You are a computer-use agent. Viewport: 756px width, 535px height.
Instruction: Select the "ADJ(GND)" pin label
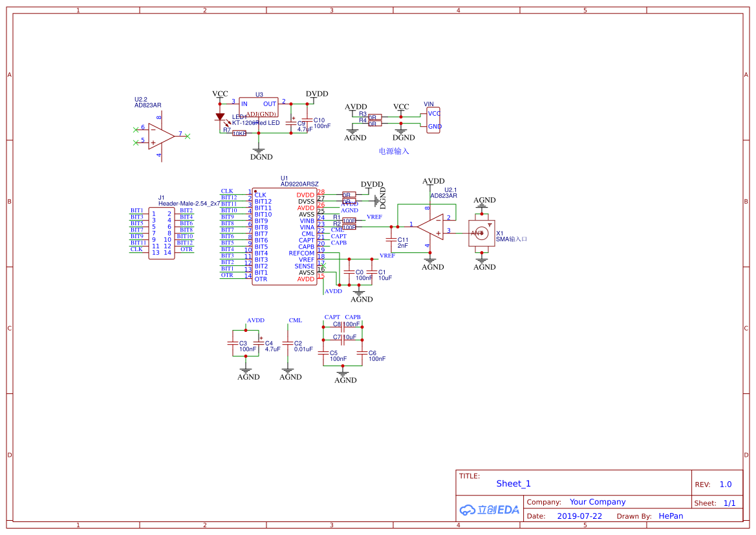coord(261,115)
